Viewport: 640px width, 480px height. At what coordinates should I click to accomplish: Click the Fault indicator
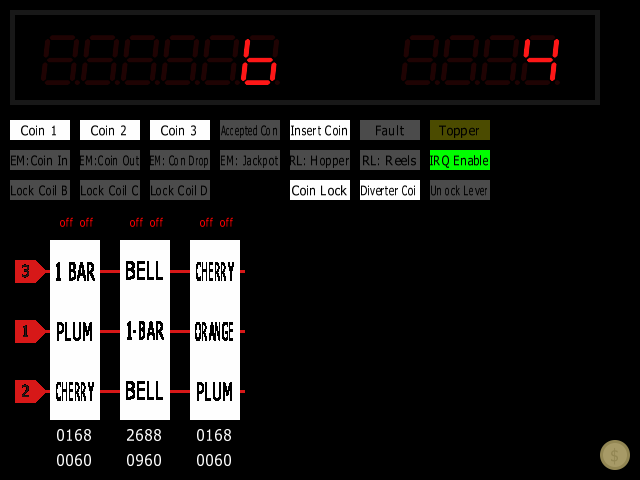(x=390, y=130)
